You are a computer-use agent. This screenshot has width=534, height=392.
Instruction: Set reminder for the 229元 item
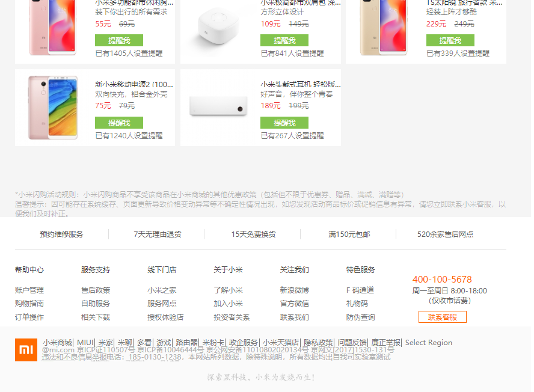tap(450, 40)
